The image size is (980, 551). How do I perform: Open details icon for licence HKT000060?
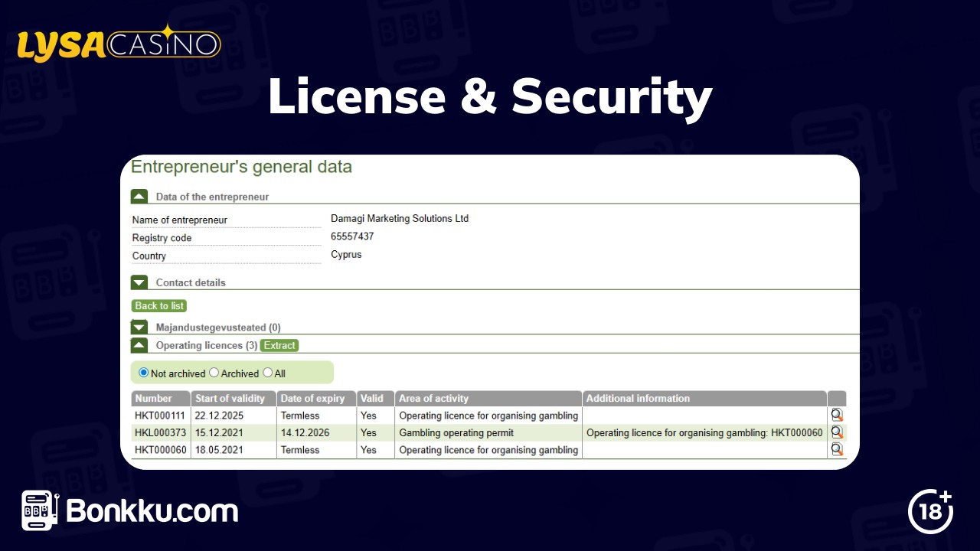837,450
